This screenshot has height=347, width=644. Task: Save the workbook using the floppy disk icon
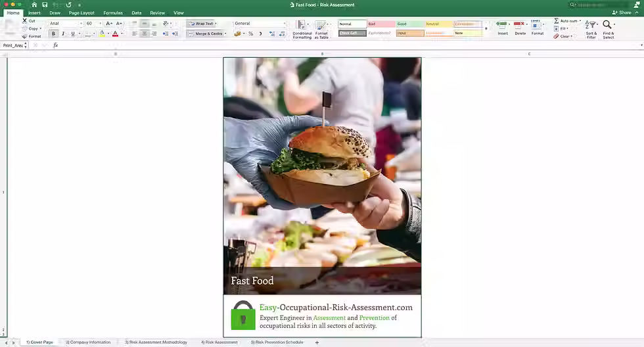pos(45,5)
